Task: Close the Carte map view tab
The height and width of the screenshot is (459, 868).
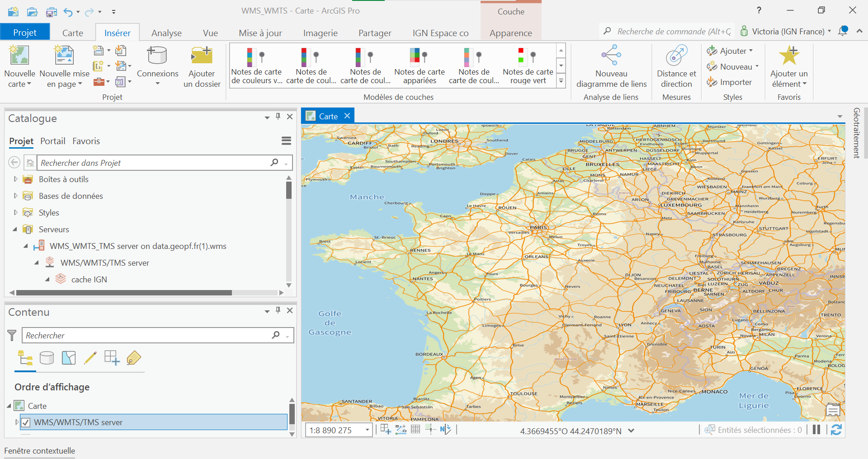Action: [x=347, y=116]
